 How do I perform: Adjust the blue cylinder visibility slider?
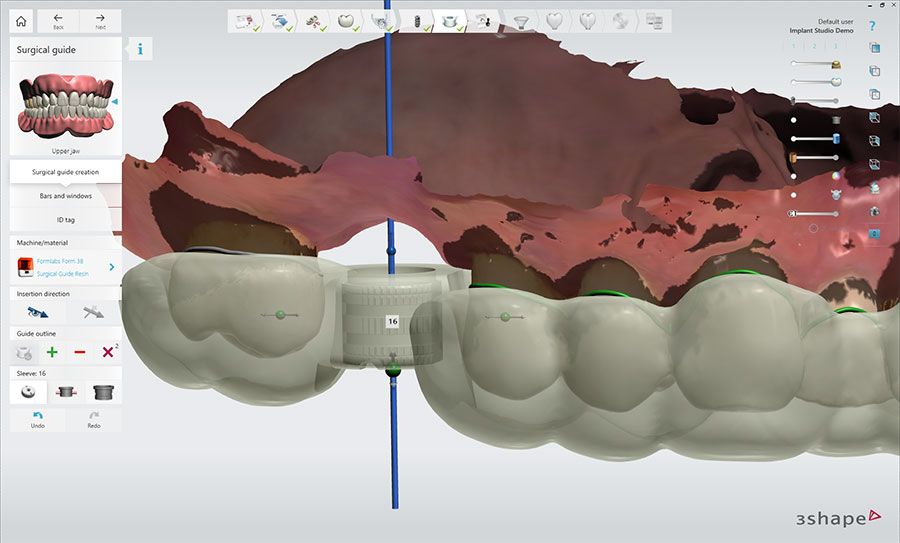[x=815, y=138]
